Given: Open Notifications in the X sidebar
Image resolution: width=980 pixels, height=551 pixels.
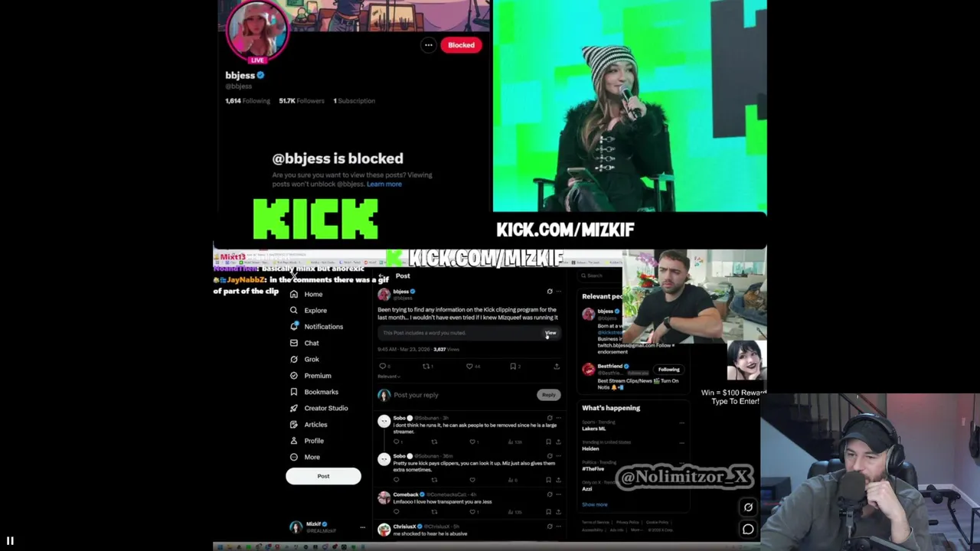Looking at the screenshot, I should pos(316,327).
